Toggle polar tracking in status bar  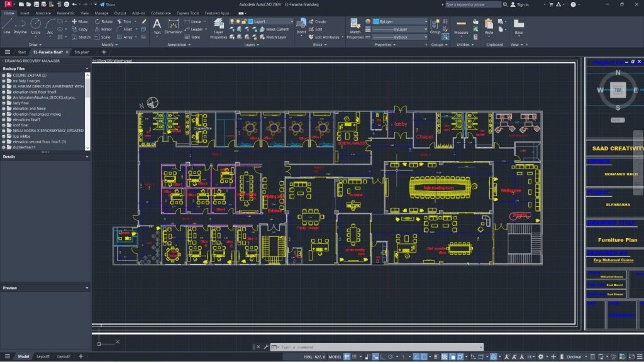(391, 357)
